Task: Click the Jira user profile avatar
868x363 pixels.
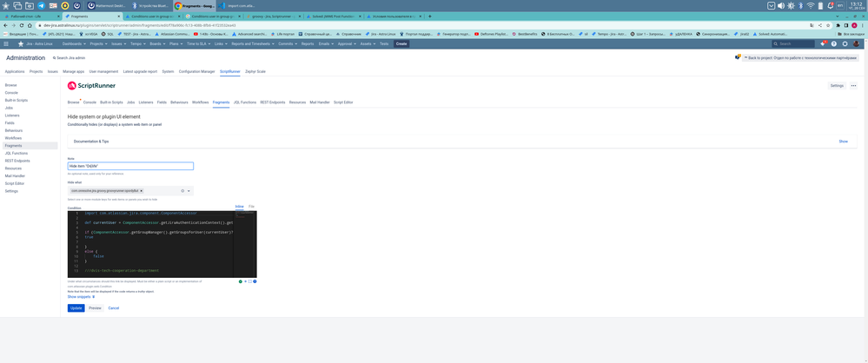Action: pos(856,43)
